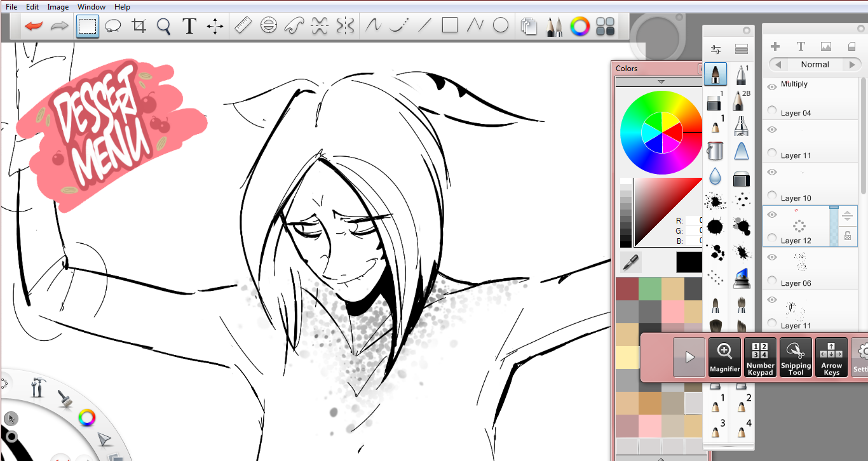Open the Brush Library icon
This screenshot has height=461, width=868.
point(741,49)
